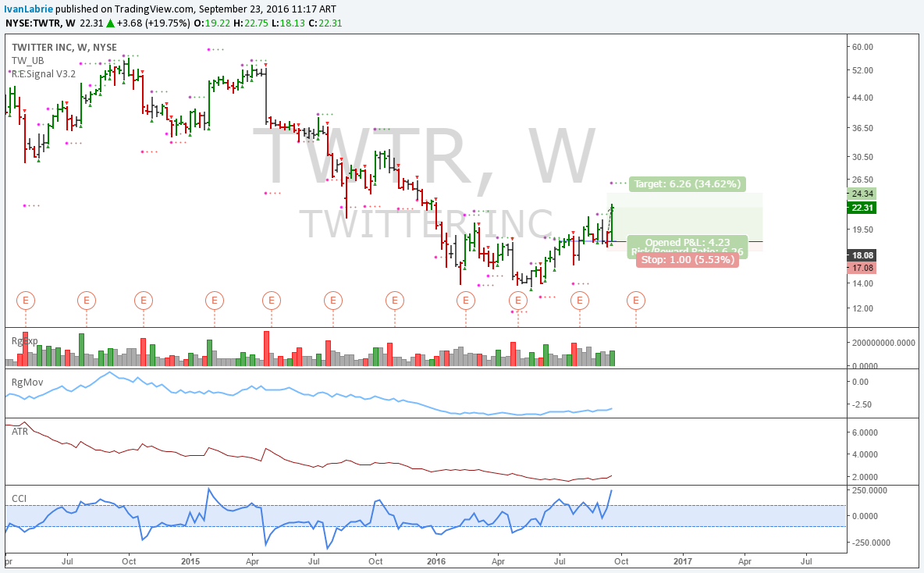The height and width of the screenshot is (573, 924).
Task: Click the 6.0000 ATR axis value
Action: [865, 432]
